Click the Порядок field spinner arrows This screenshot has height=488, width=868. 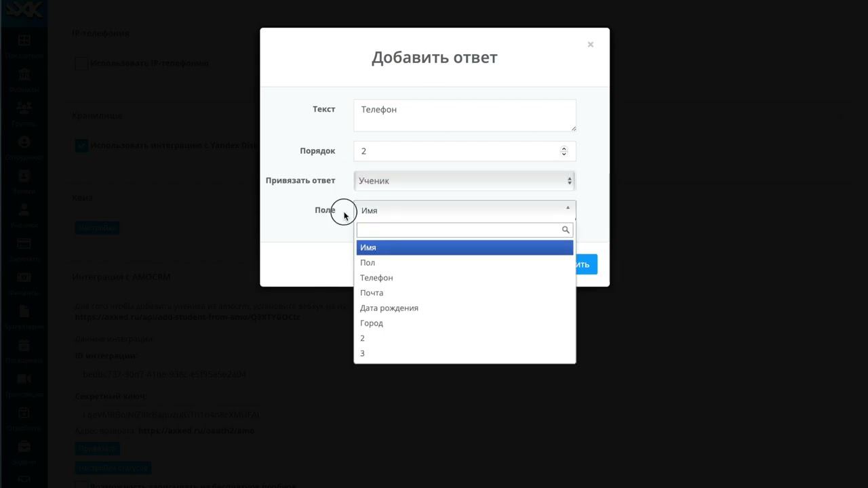tap(564, 151)
